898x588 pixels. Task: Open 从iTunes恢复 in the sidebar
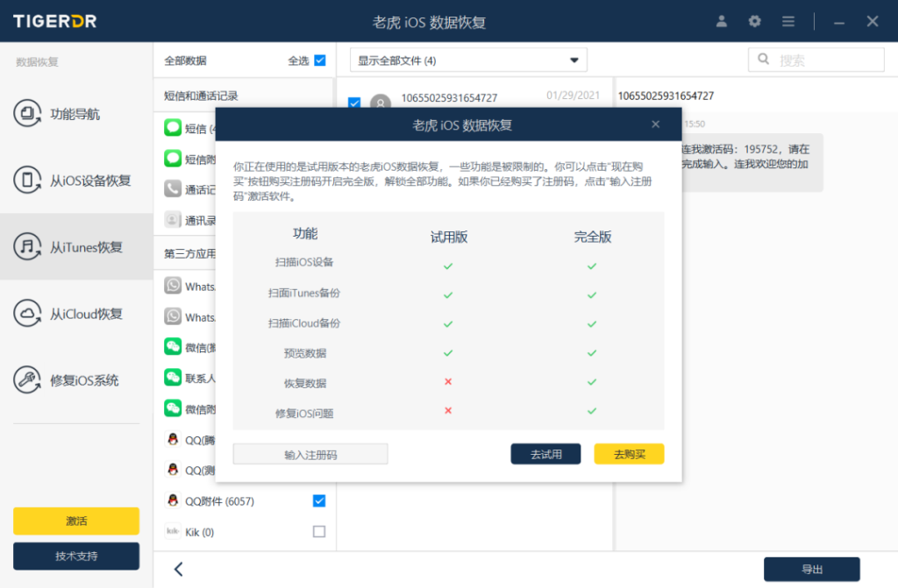pyautogui.click(x=76, y=247)
